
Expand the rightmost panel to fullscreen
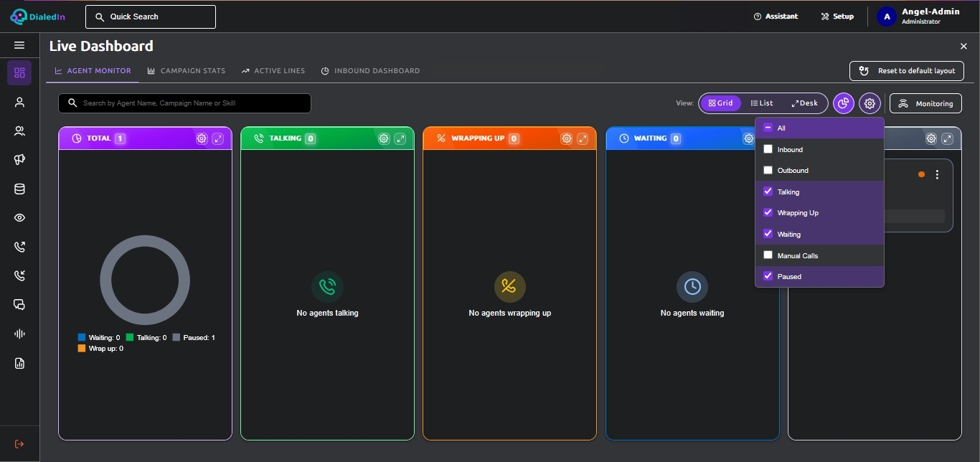pos(947,138)
